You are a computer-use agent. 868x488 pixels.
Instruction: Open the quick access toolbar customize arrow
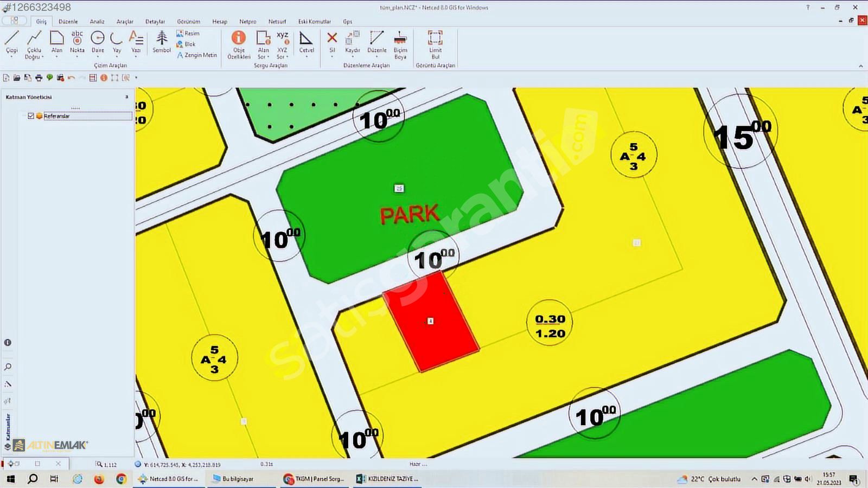[x=136, y=78]
